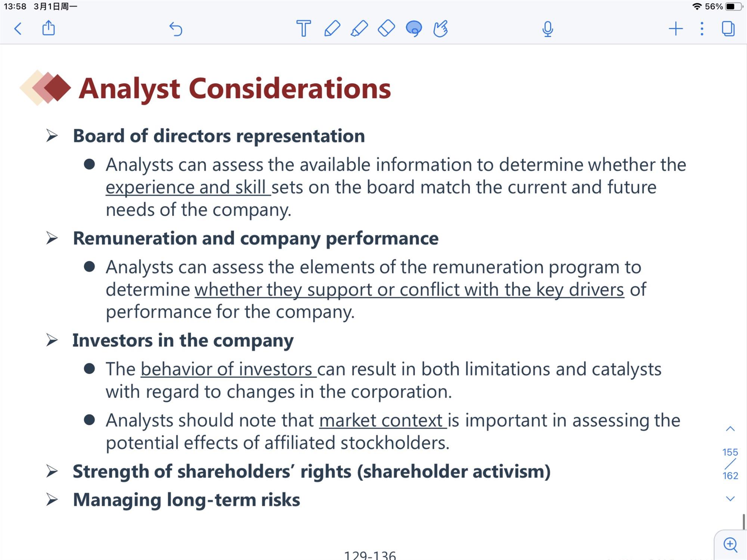This screenshot has height=560, width=747.
Task: Open the pages overview icon
Action: [728, 29]
